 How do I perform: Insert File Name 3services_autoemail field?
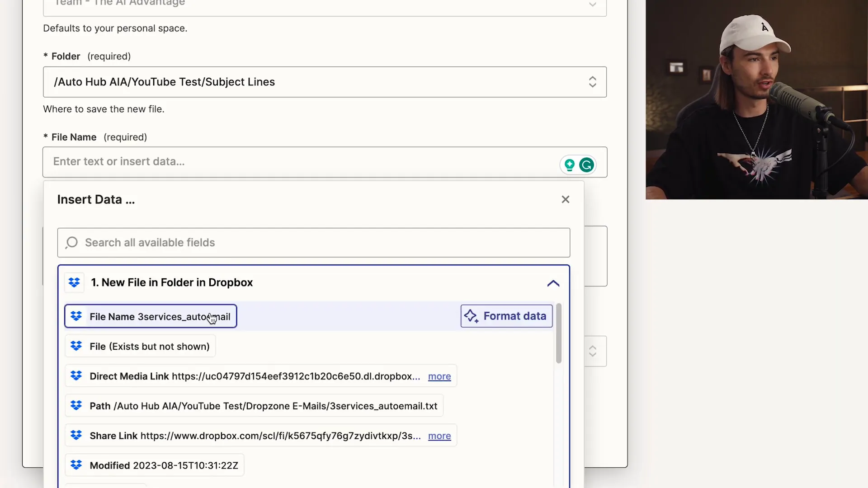(x=151, y=316)
